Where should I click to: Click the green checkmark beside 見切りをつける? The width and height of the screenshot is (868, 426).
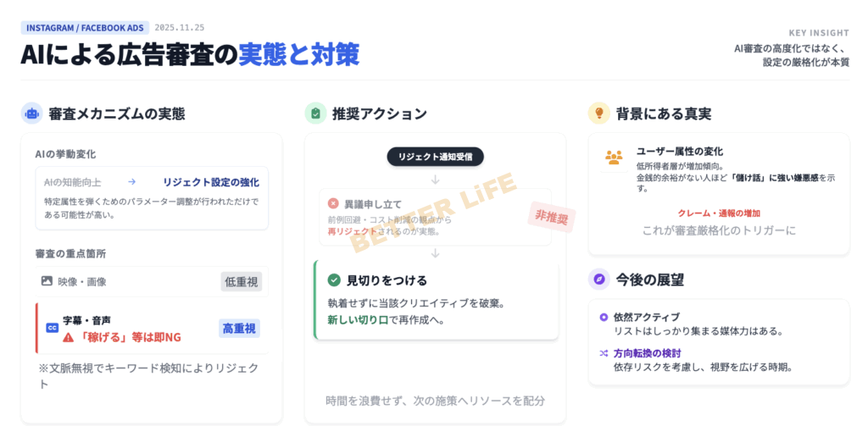[334, 280]
